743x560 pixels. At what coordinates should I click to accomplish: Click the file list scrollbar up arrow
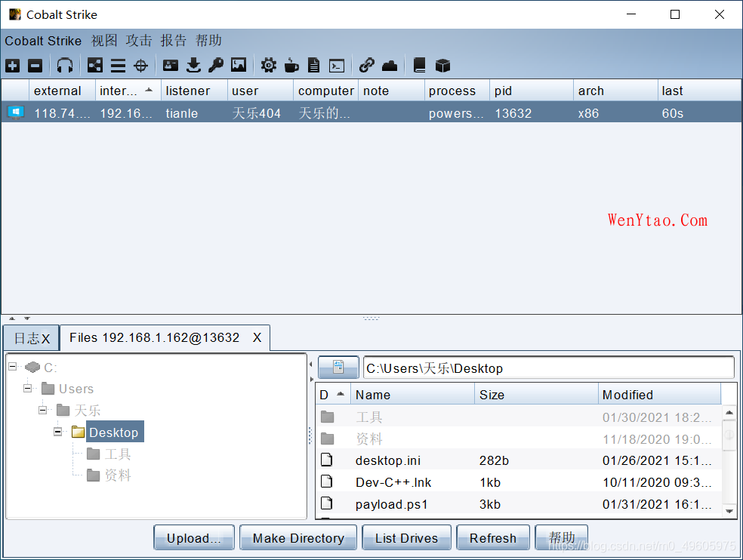point(729,413)
